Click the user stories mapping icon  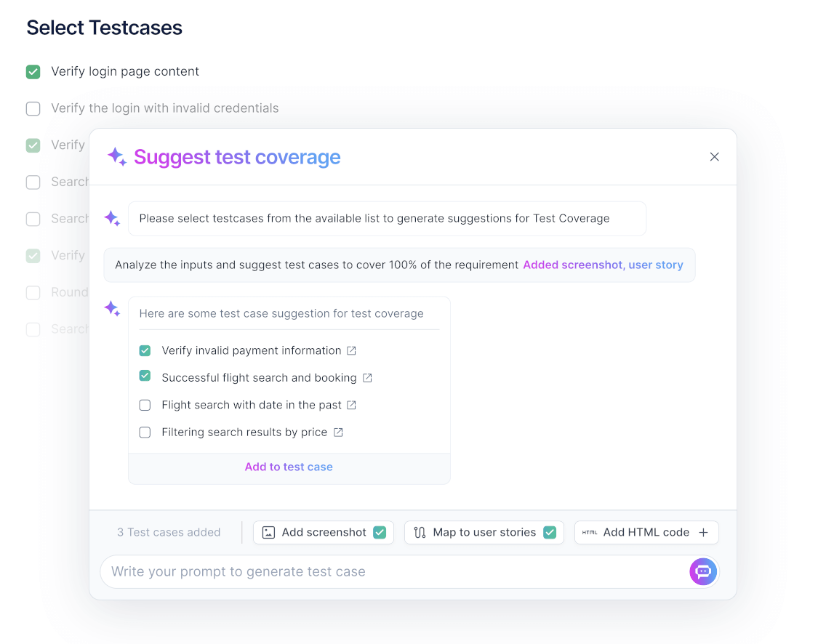pyautogui.click(x=420, y=532)
